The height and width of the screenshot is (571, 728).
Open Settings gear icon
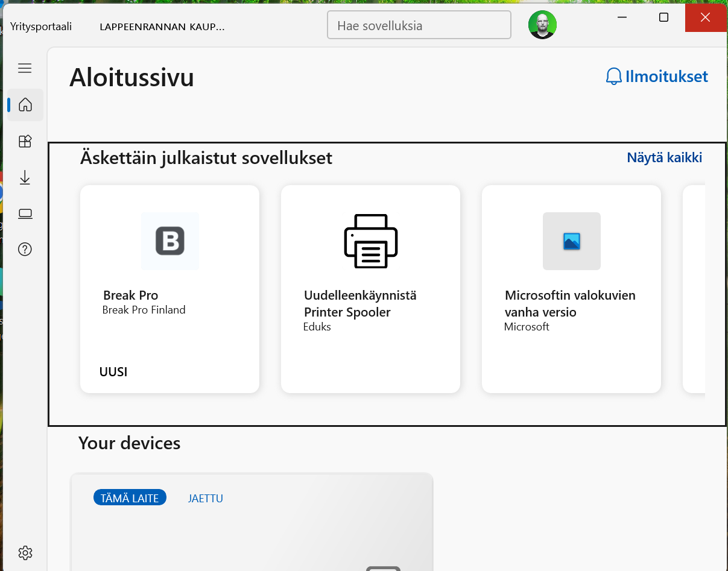25,552
